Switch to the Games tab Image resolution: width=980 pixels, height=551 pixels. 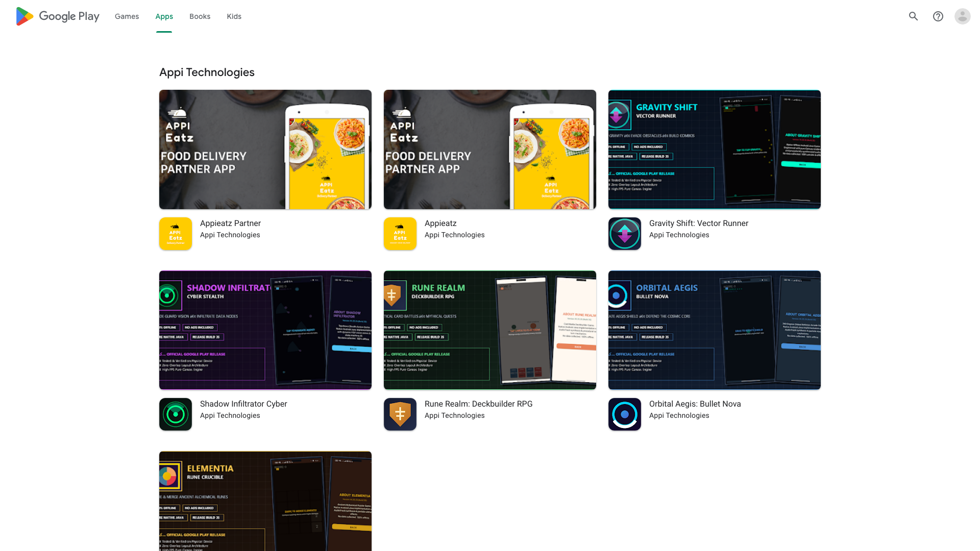[127, 16]
